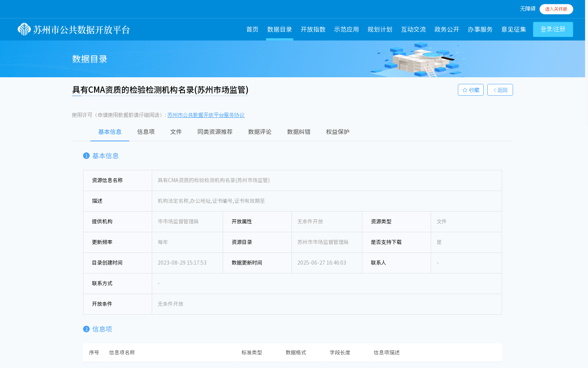Click the 数据格式 column header
The image size is (588, 368).
296,353
